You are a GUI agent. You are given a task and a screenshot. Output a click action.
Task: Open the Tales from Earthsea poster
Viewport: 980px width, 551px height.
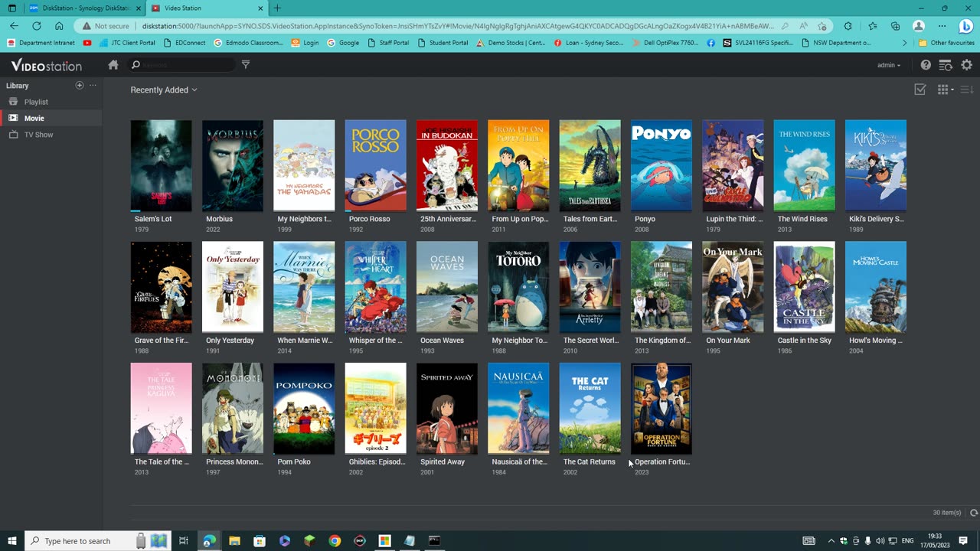[x=590, y=165]
